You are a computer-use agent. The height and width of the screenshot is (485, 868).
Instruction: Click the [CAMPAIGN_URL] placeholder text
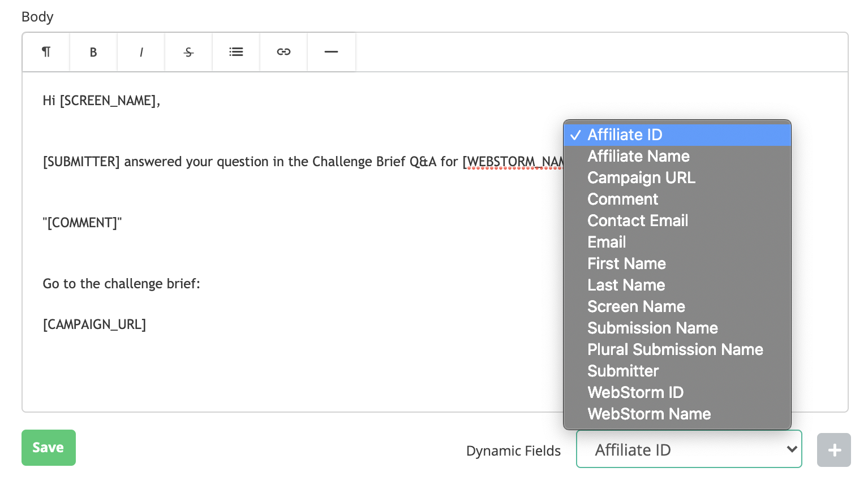(x=94, y=324)
